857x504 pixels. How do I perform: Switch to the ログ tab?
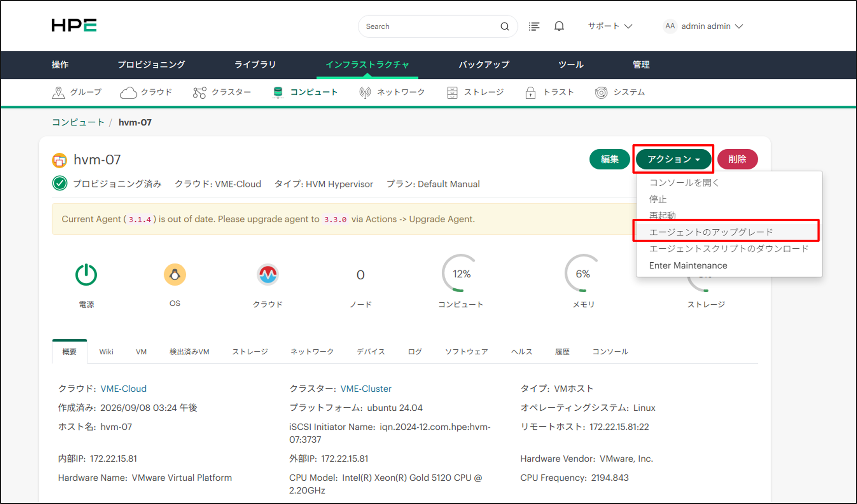[415, 352]
